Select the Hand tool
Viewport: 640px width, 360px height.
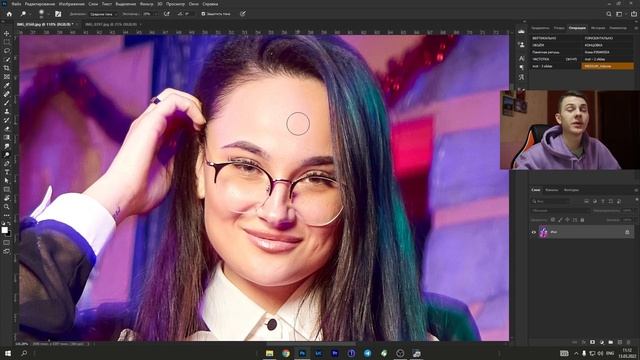point(7,198)
